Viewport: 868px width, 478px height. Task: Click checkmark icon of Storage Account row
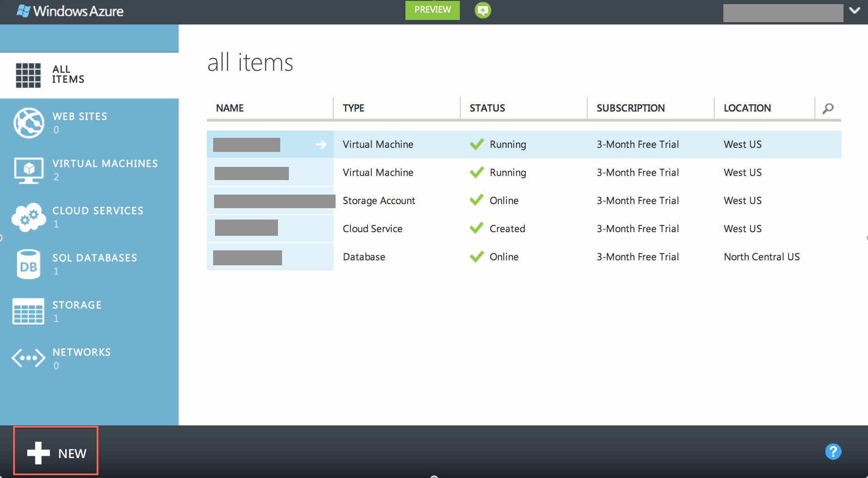coord(477,200)
